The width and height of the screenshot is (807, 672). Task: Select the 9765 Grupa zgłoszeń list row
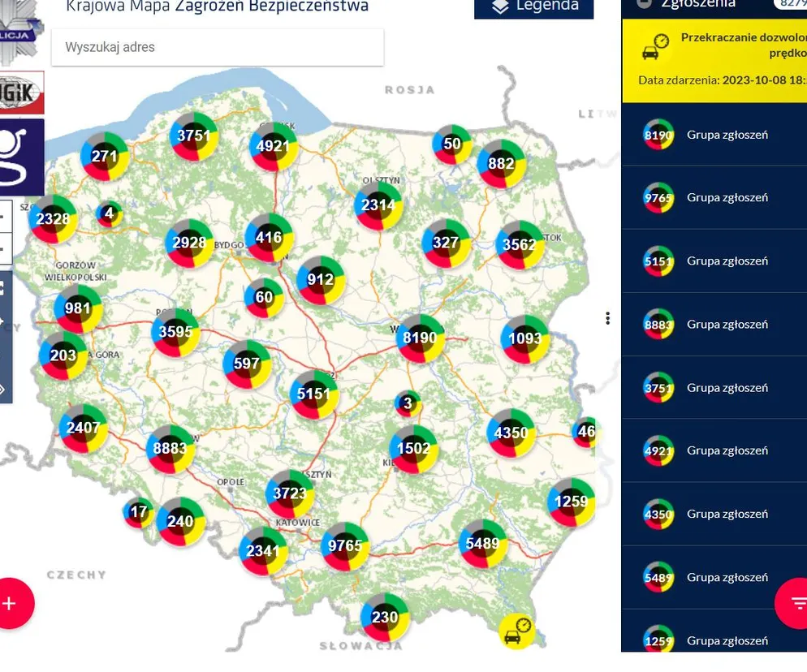(714, 197)
